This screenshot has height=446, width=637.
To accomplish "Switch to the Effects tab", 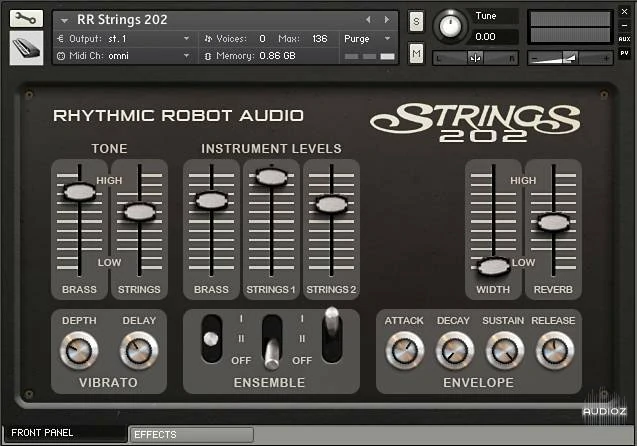I will coord(191,435).
